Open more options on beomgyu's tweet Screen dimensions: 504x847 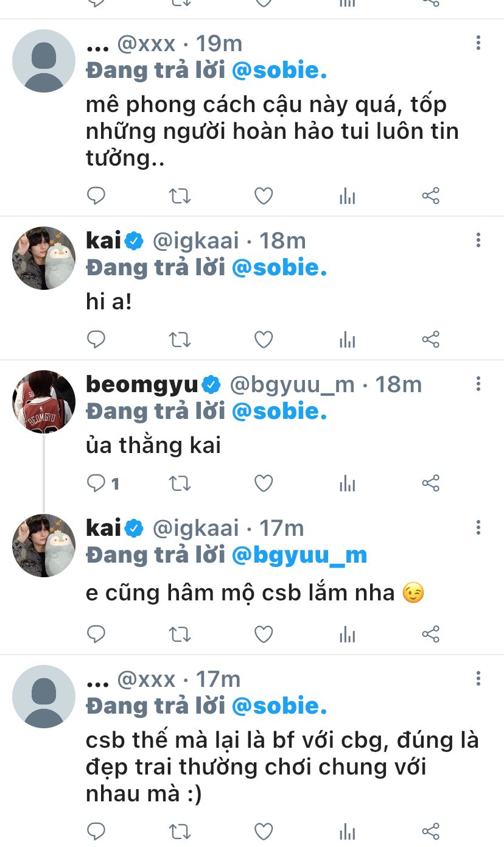(478, 384)
